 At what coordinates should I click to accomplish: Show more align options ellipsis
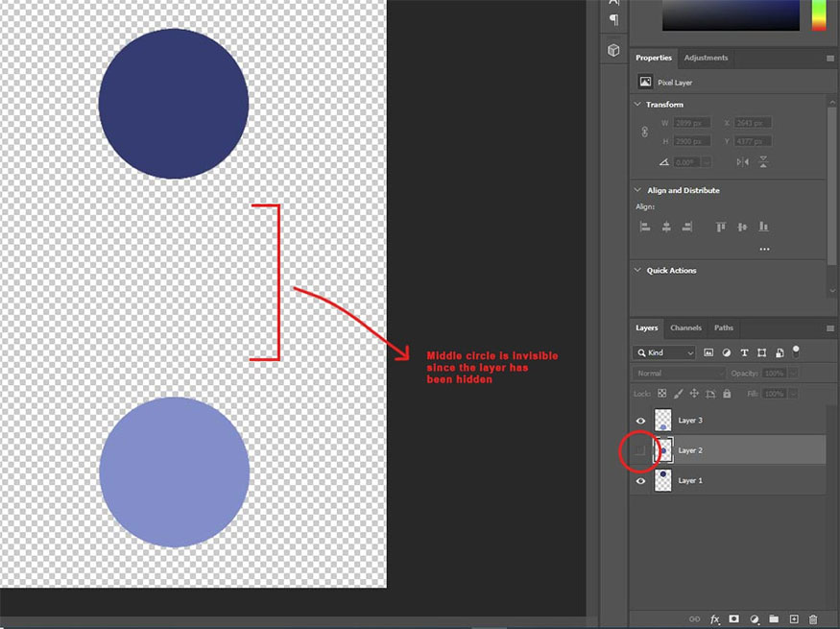point(764,249)
